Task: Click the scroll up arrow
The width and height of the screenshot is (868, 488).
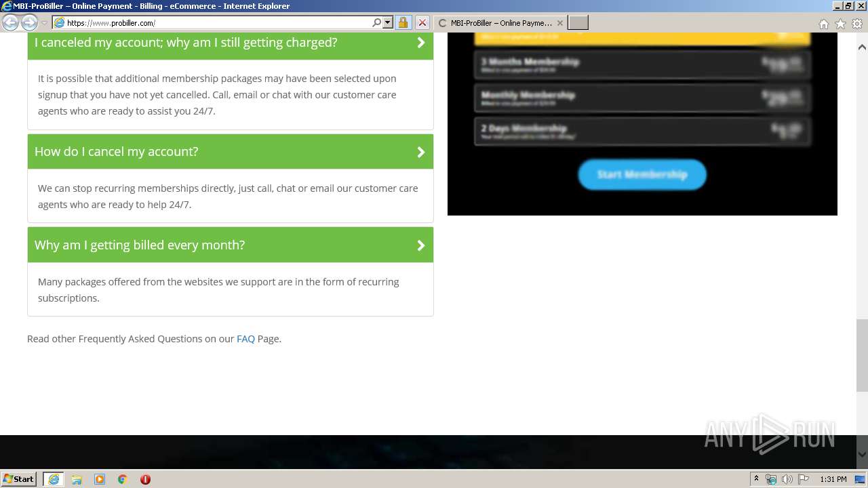Action: pyautogui.click(x=862, y=47)
